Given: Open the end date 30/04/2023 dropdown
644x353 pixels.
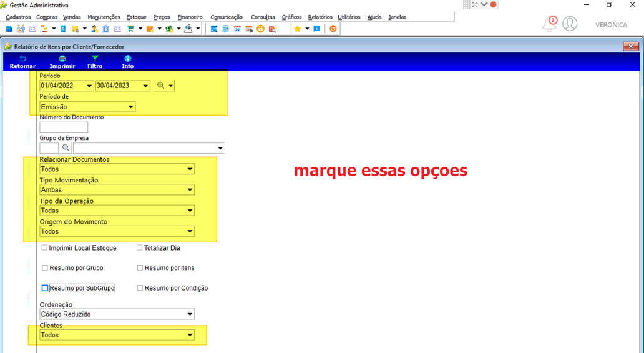Looking at the screenshot, I should point(145,86).
